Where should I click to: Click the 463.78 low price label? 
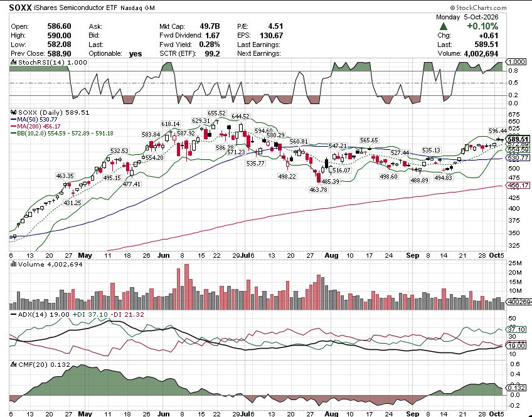point(318,190)
